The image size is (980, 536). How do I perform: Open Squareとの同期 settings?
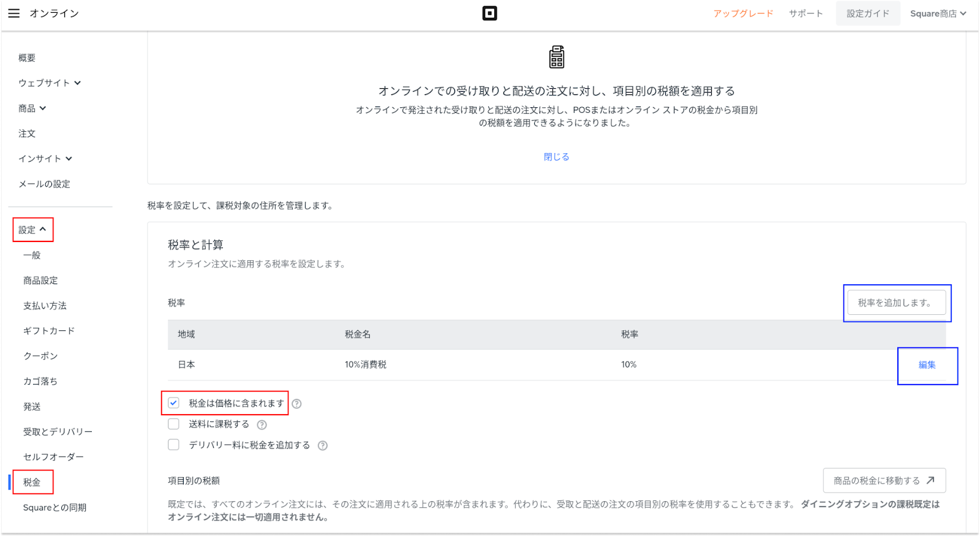[55, 507]
